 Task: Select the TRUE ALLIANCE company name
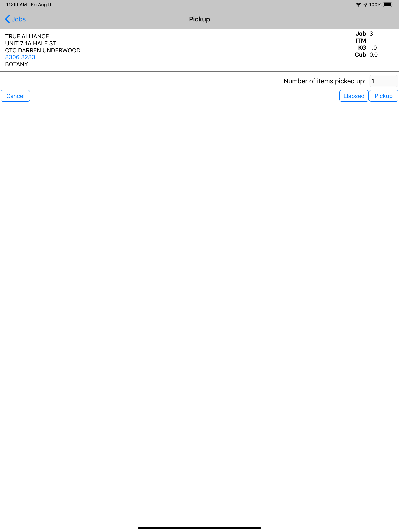[x=27, y=36]
